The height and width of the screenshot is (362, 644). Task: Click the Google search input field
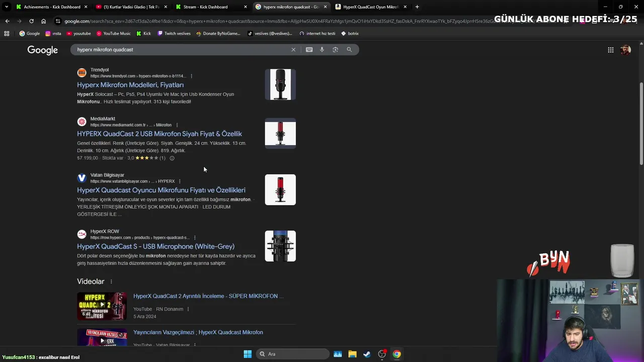[181, 50]
